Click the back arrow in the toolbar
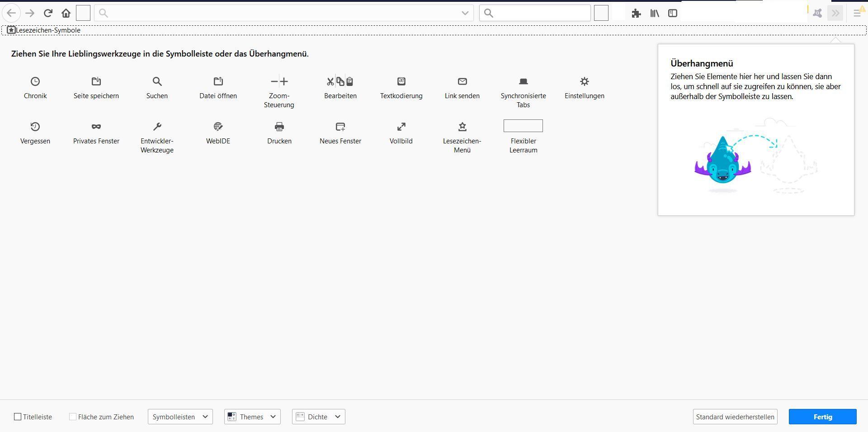The width and height of the screenshot is (868, 432). (11, 13)
